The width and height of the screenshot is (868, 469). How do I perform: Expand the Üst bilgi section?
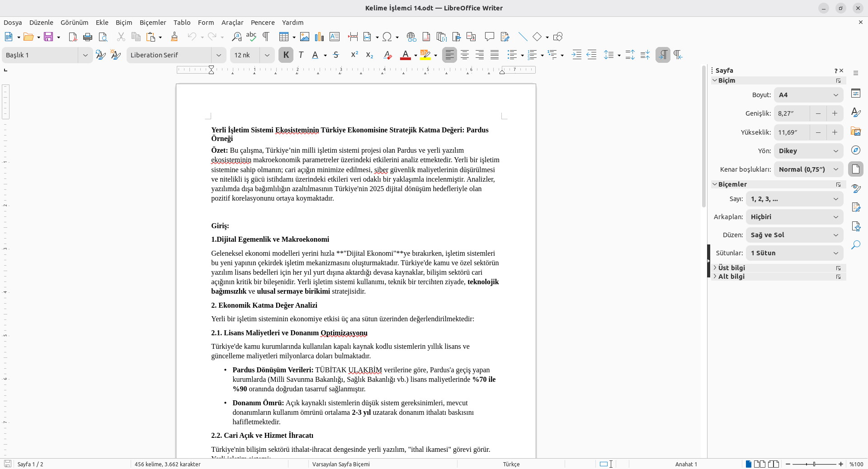(731, 268)
